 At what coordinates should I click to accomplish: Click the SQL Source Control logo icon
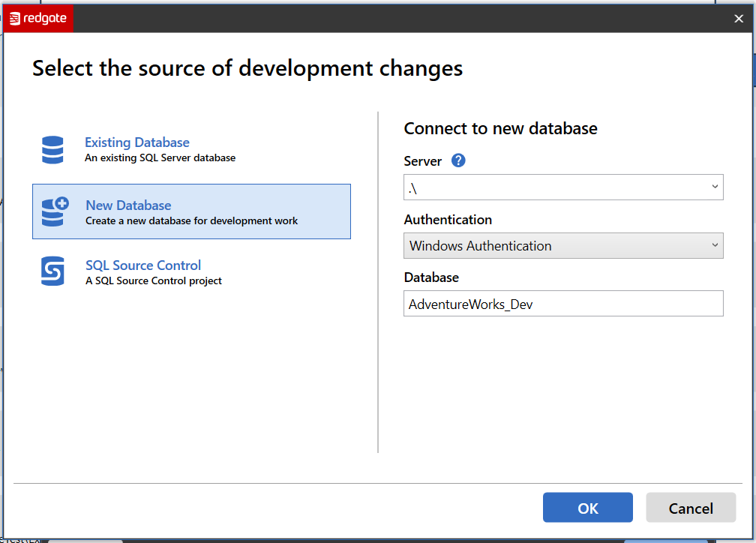(52, 271)
